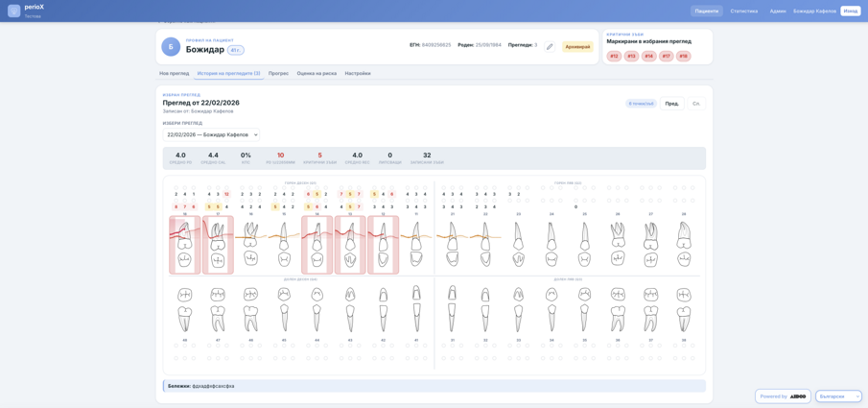Click the patient avatar circle with letter Б

(x=171, y=46)
